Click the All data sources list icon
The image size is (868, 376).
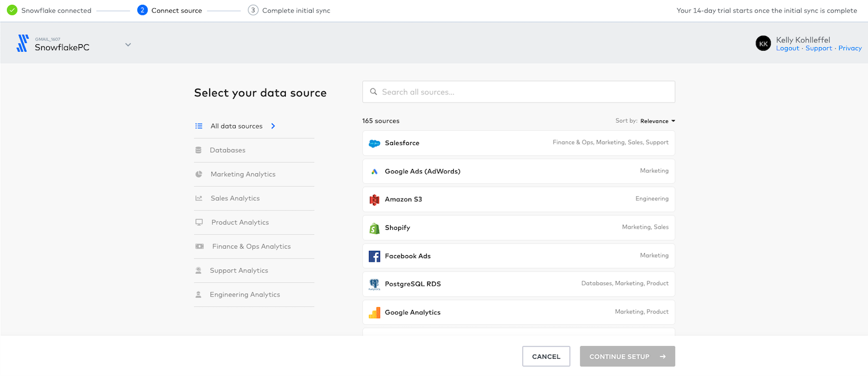coord(199,126)
